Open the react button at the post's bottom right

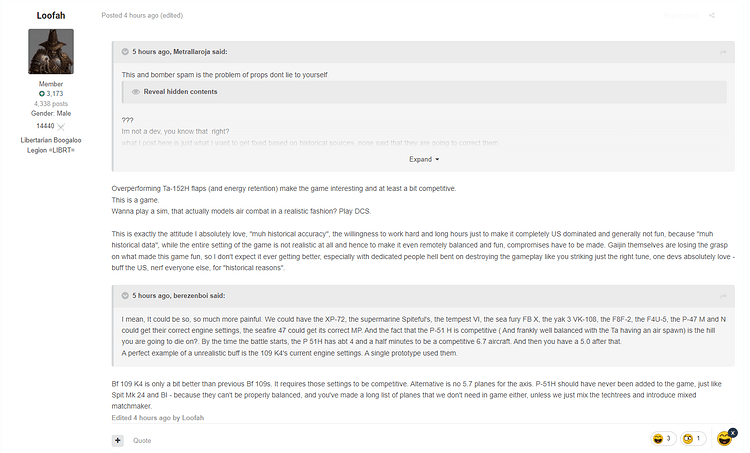pyautogui.click(x=724, y=439)
